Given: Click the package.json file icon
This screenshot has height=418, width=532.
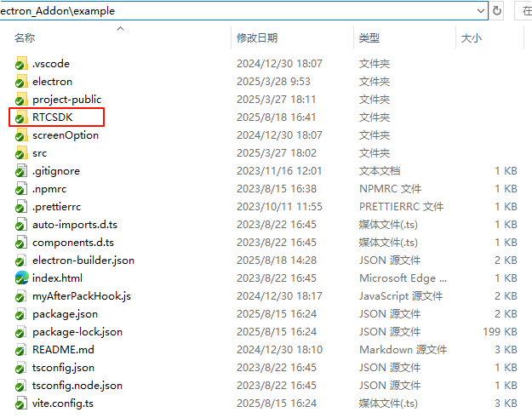Looking at the screenshot, I should click(x=21, y=314).
